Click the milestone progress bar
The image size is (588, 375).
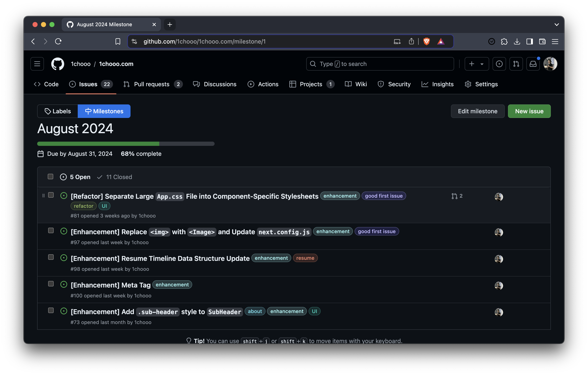tap(126, 144)
